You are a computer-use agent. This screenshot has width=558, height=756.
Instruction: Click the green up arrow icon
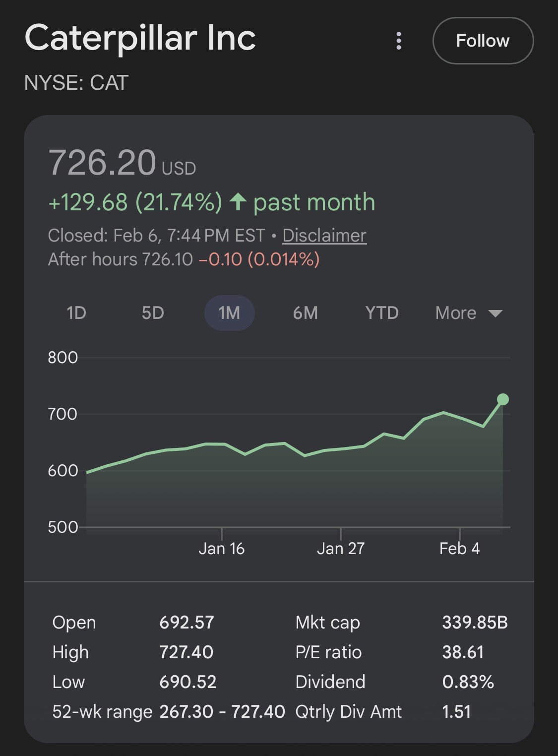[238, 202]
